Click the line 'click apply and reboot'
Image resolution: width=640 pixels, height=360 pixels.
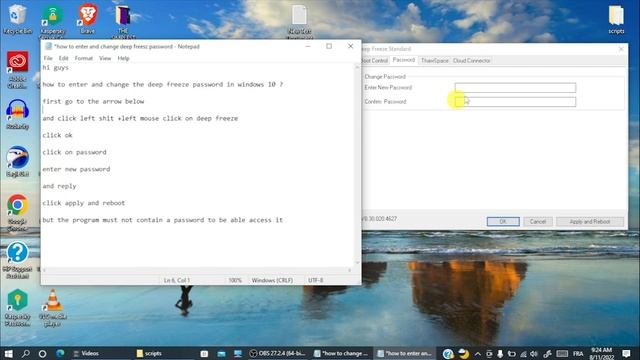click(84, 203)
